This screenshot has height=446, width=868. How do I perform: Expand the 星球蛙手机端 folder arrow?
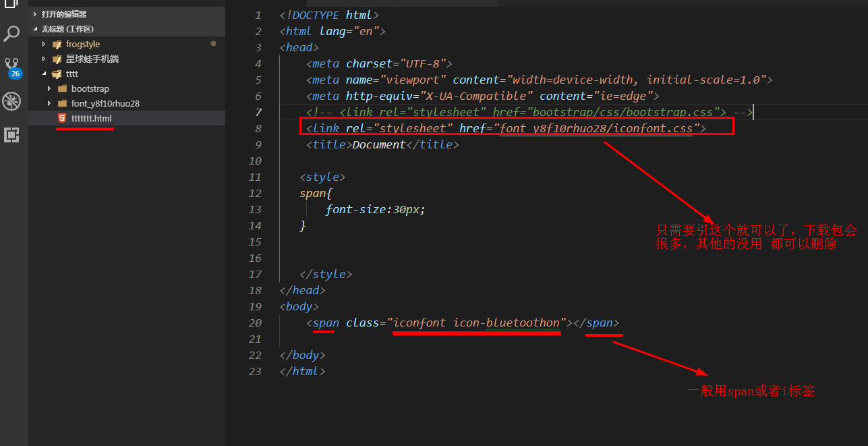(x=44, y=59)
